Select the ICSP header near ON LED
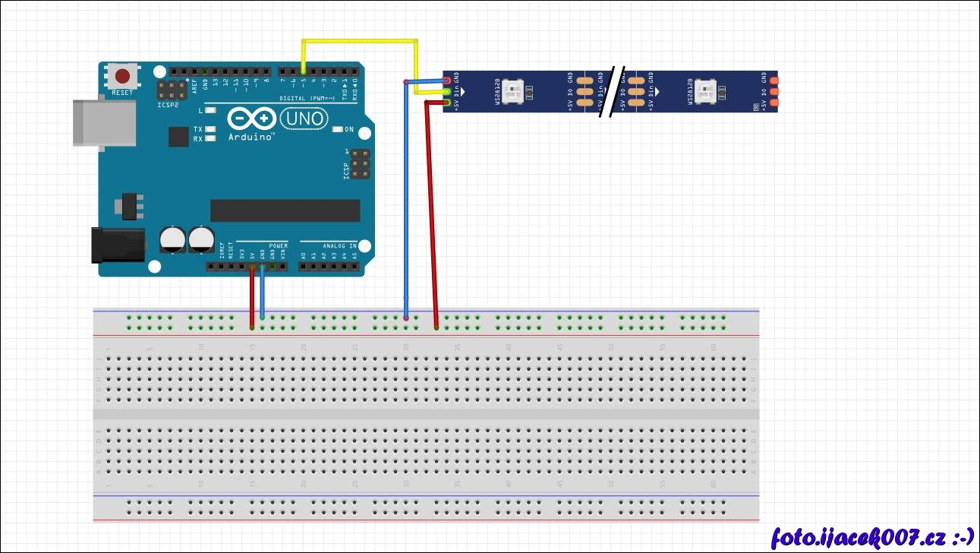 (x=361, y=164)
